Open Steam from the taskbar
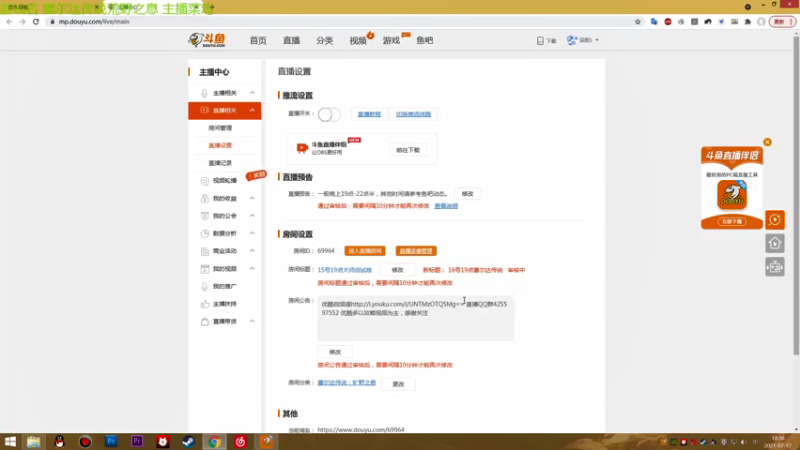The image size is (800, 450). click(x=188, y=441)
